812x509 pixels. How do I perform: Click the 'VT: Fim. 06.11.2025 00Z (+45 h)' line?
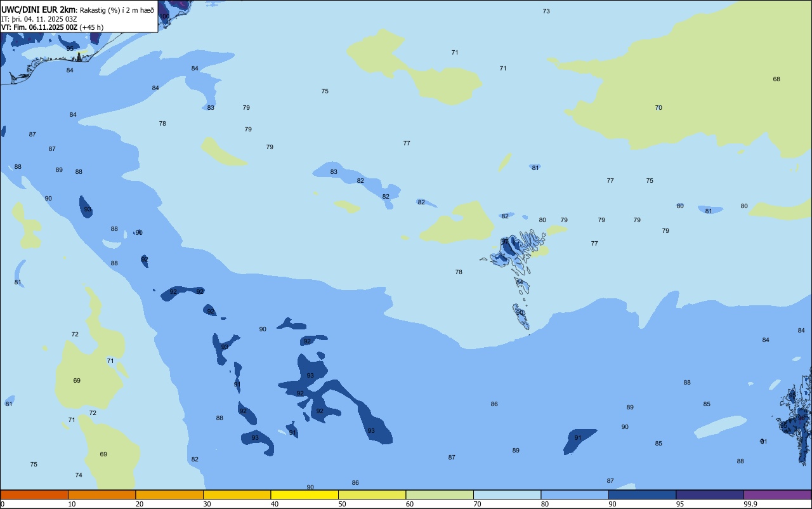click(52, 27)
